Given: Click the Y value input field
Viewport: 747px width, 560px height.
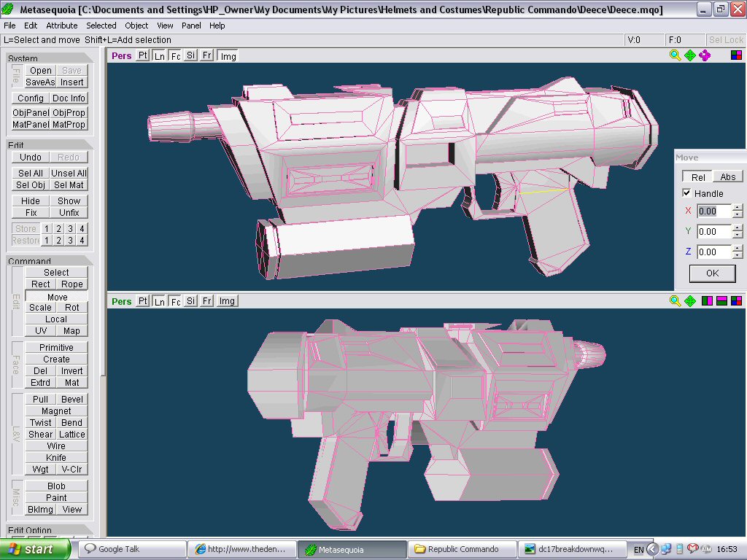Looking at the screenshot, I should [x=713, y=231].
